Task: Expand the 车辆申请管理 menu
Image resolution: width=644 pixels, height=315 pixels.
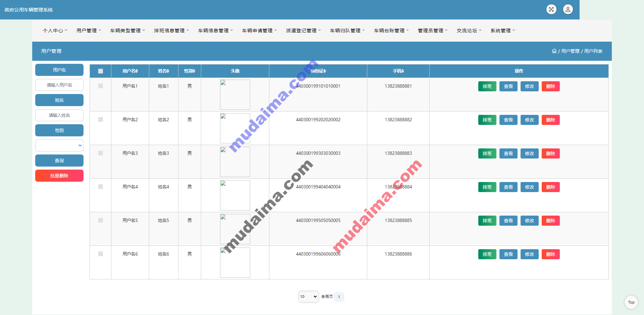Action: click(259, 31)
